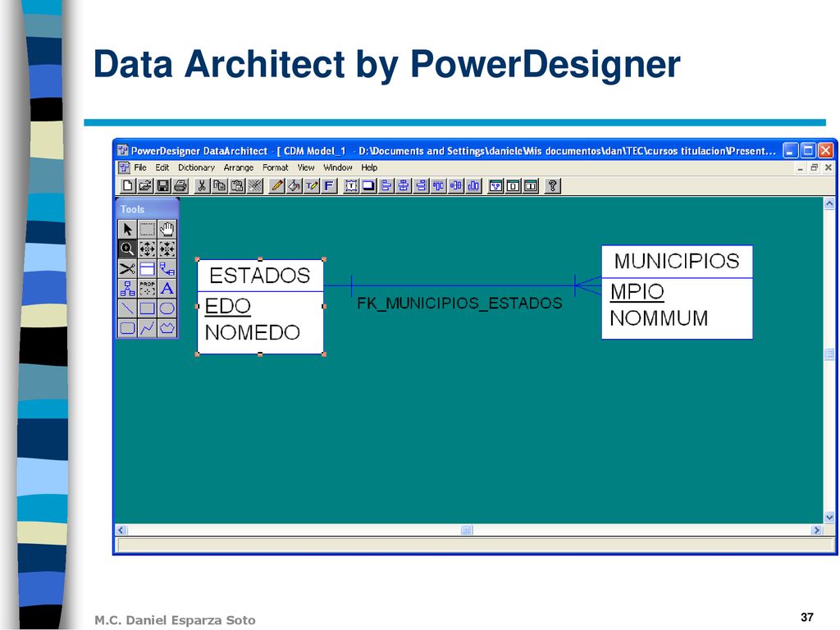Viewport: 840px width, 630px height.
Task: Open the File menu
Action: [x=140, y=167]
